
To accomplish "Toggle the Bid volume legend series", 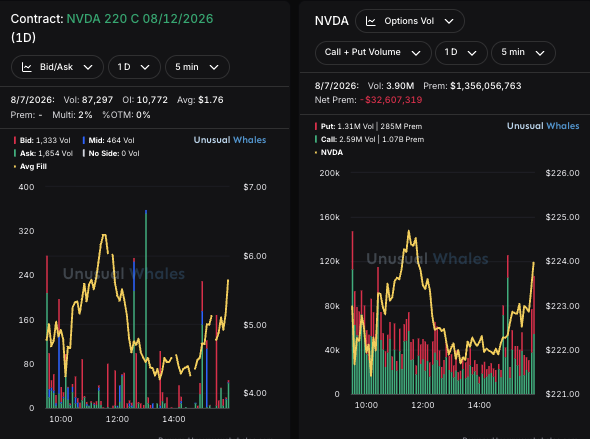I will 42,140.
